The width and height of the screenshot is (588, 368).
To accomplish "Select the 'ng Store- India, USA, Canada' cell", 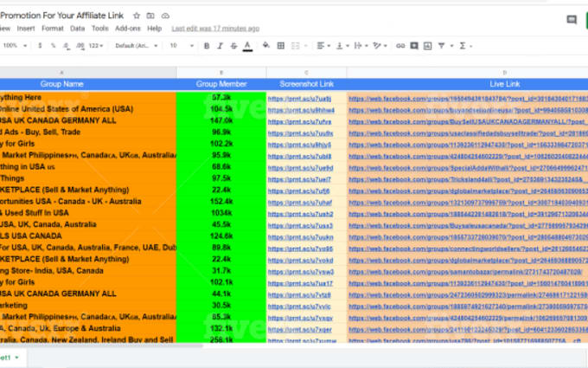I will pyautogui.click(x=88, y=271).
